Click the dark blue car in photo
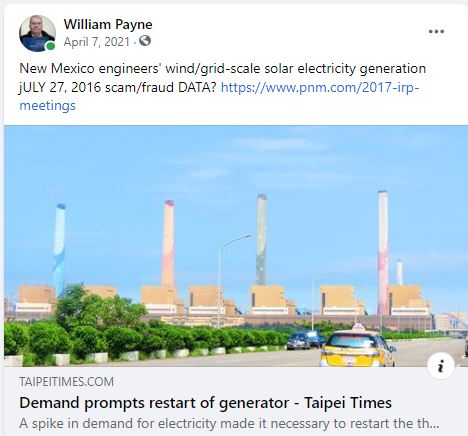Screen dimensions: 468x436 [305, 340]
